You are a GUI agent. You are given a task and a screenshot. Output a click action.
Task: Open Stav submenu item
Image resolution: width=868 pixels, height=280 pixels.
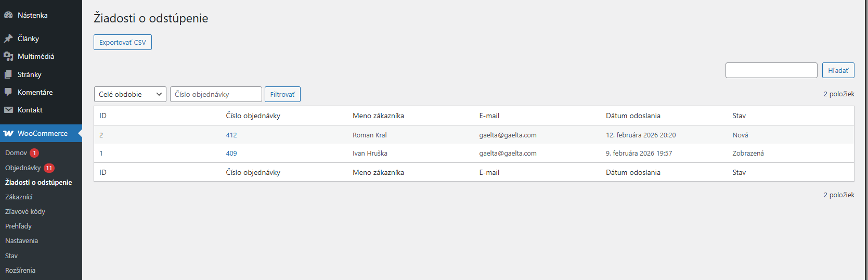point(11,256)
